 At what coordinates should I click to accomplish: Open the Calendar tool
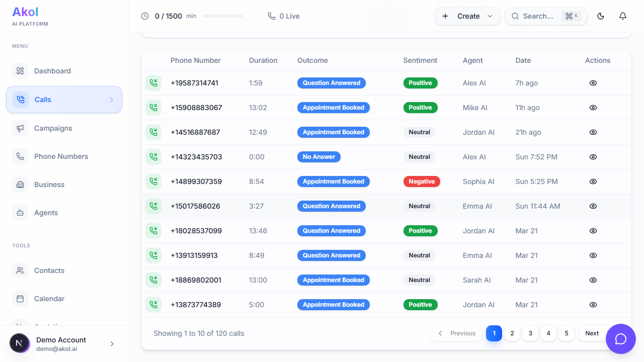49,299
